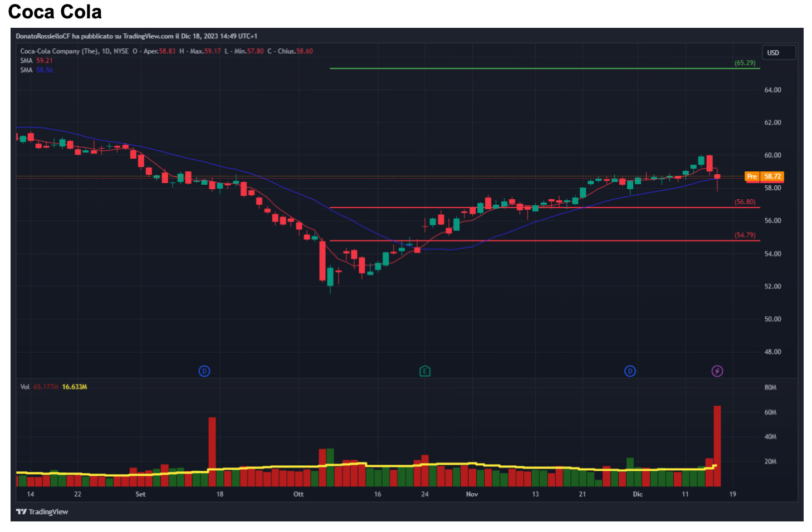Click the Coca Cola heading above chart
812x532 pixels.
[x=55, y=12]
